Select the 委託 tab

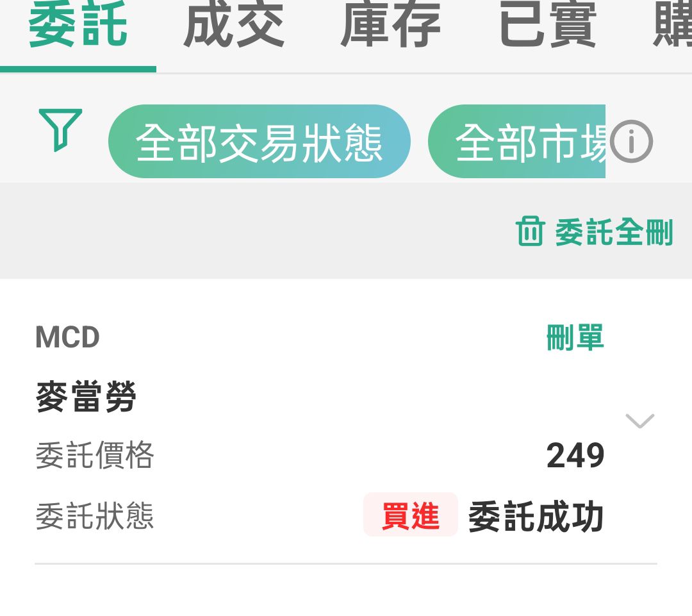78,24
